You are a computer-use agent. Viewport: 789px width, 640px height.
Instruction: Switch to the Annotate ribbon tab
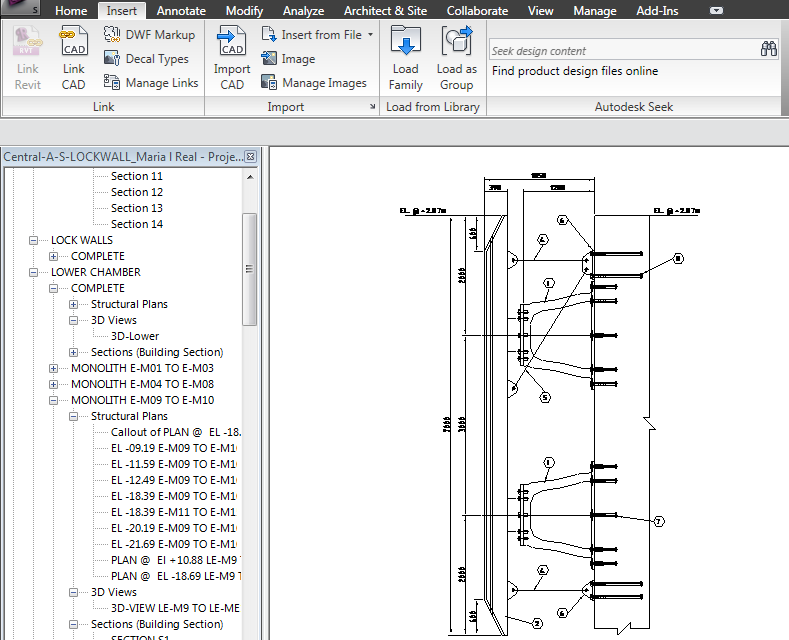[x=181, y=11]
